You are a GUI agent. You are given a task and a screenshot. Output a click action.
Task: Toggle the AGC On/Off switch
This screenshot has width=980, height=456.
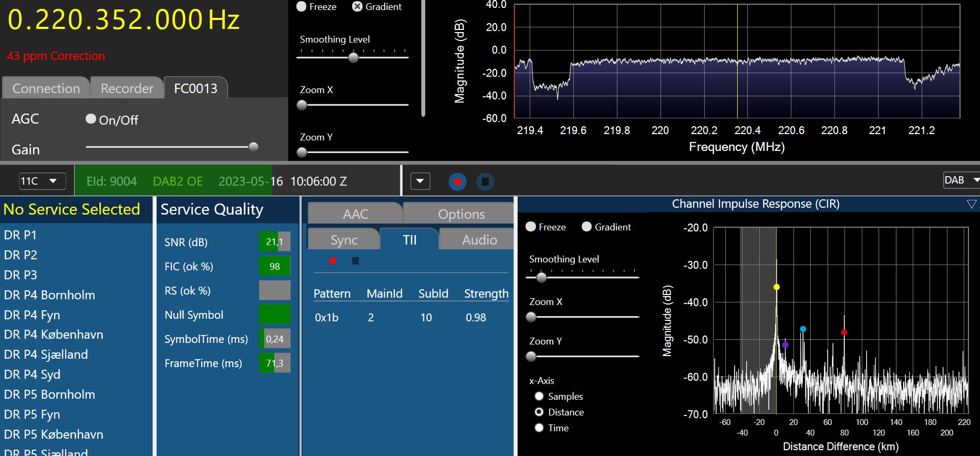[x=91, y=119]
